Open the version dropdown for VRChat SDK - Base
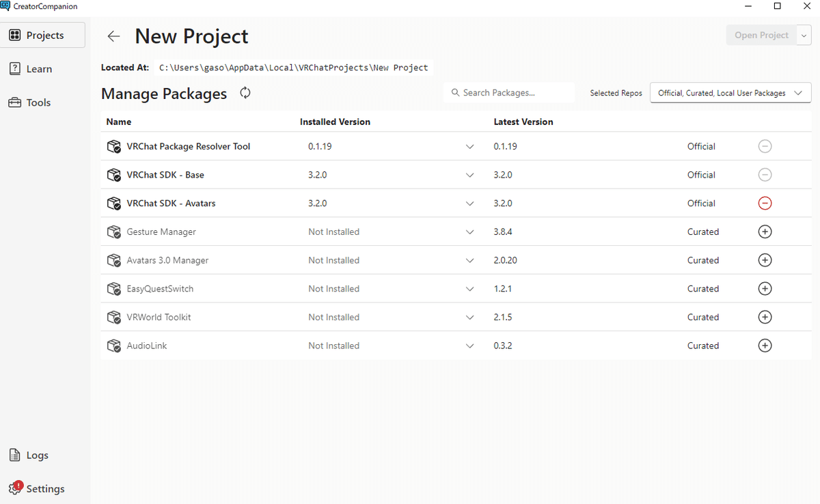820x504 pixels. [x=469, y=175]
